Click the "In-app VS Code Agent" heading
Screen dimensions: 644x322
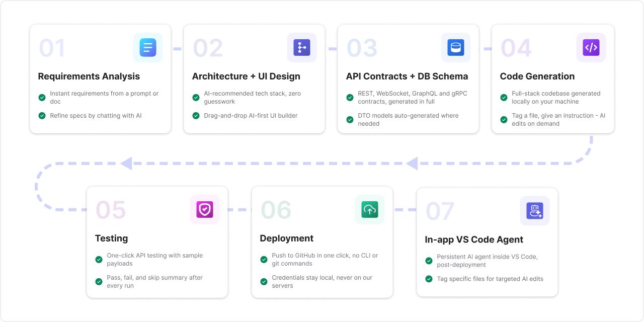(474, 239)
